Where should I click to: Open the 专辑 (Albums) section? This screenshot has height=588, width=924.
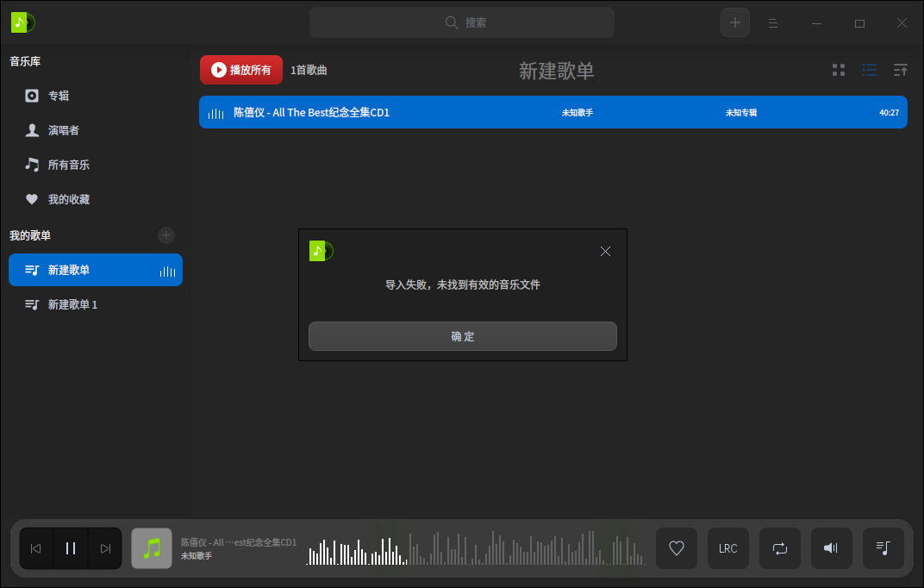59,96
